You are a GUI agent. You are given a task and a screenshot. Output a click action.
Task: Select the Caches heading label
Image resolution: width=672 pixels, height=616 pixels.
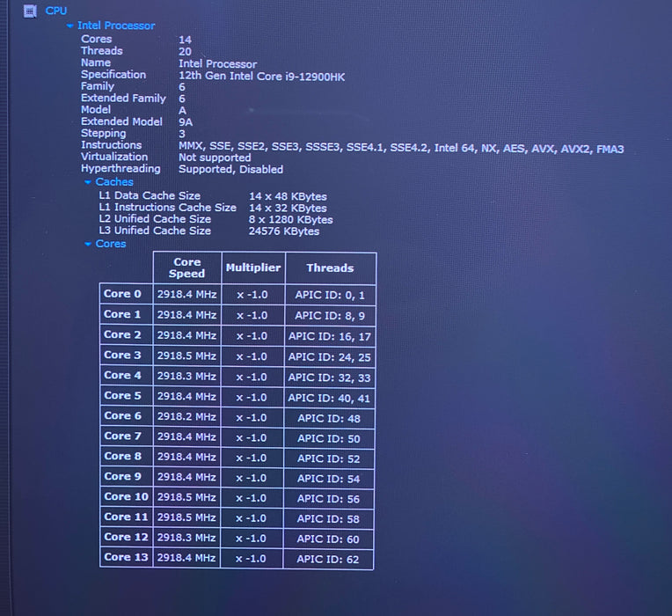pyautogui.click(x=114, y=182)
